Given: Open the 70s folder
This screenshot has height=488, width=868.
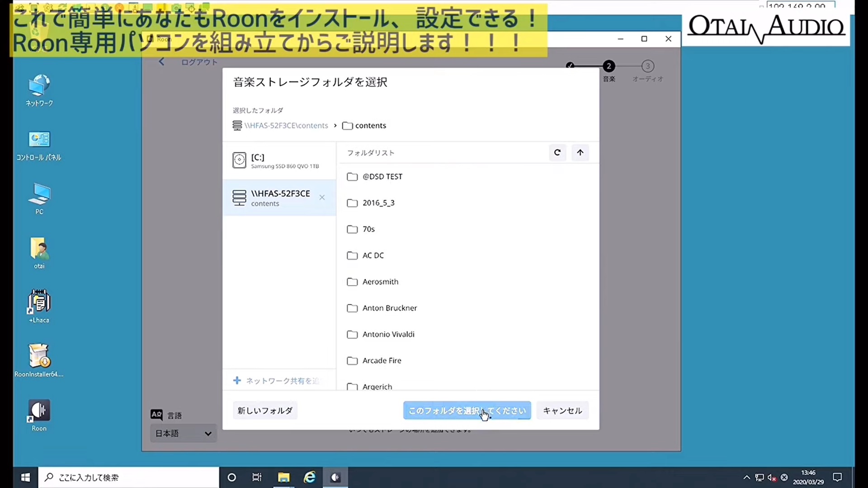Looking at the screenshot, I should click(468, 229).
